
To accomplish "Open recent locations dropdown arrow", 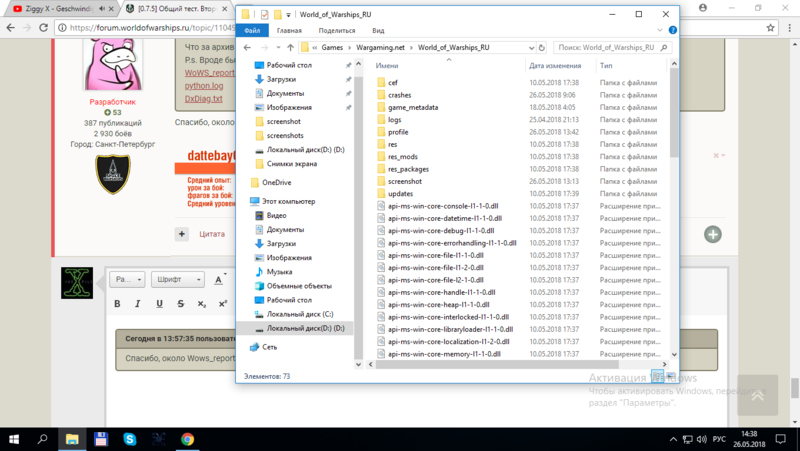I will (278, 47).
